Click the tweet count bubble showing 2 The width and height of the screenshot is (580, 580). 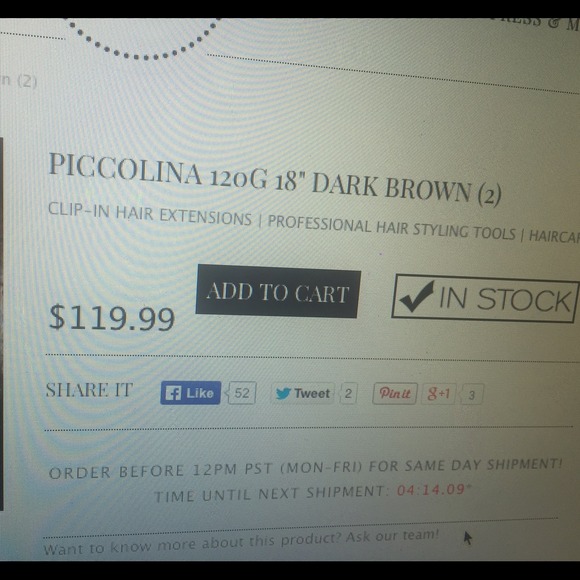pos(348,394)
